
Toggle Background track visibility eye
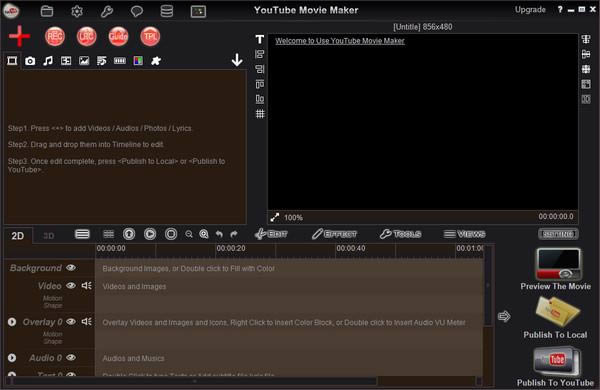pyautogui.click(x=71, y=268)
